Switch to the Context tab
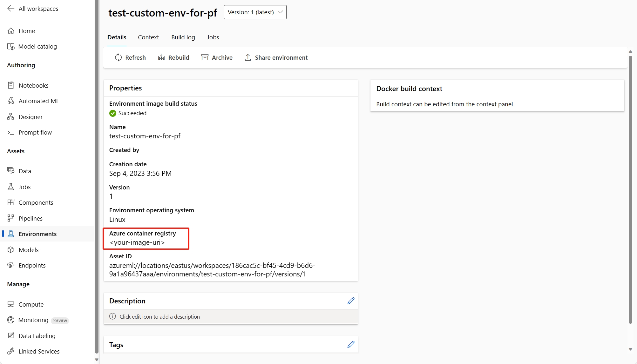637x364 pixels. (148, 37)
